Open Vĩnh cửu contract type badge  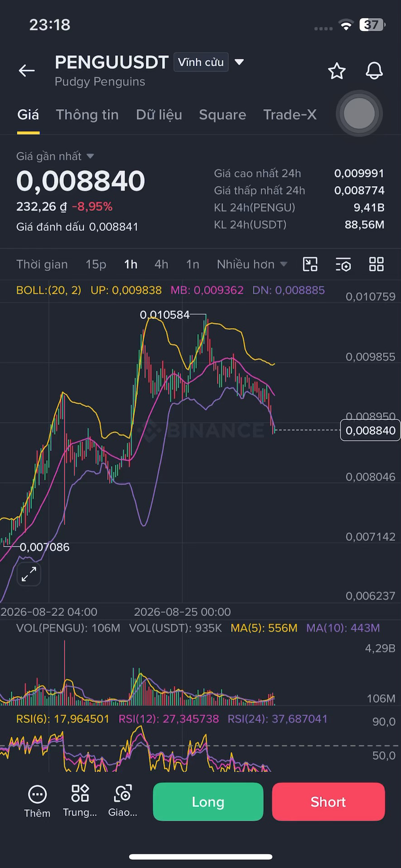pos(201,62)
